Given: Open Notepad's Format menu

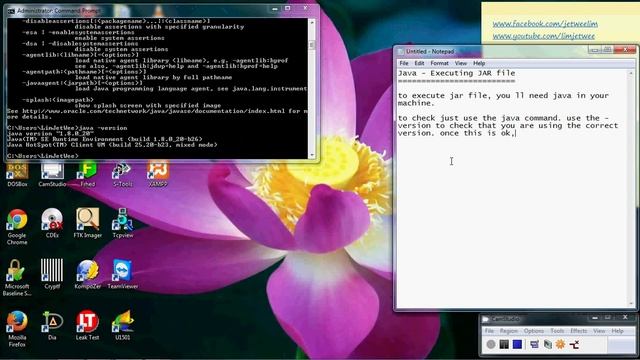Looking at the screenshot, I should [x=440, y=63].
